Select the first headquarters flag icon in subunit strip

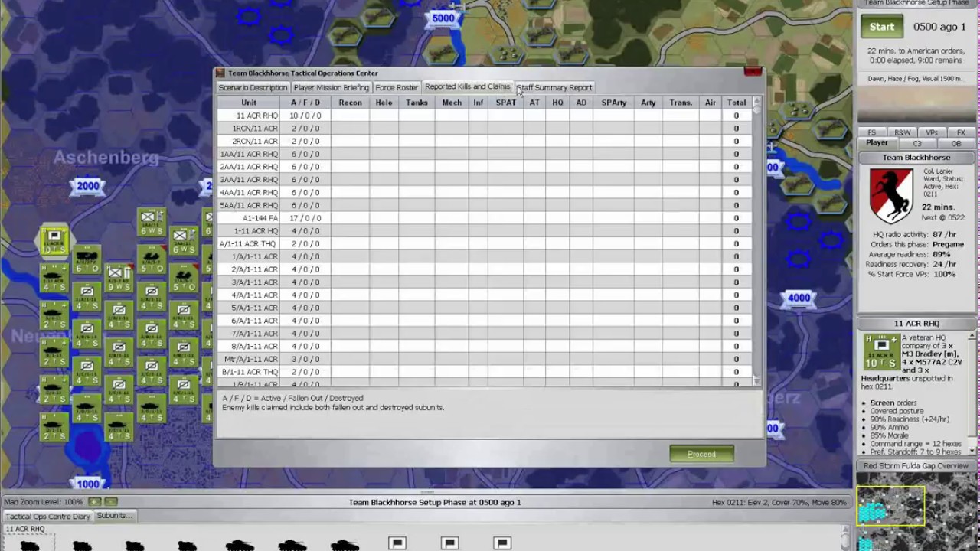397,543
